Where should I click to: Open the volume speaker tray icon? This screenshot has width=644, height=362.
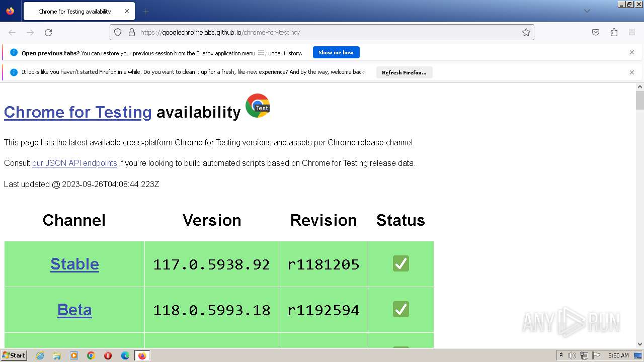[x=572, y=355]
